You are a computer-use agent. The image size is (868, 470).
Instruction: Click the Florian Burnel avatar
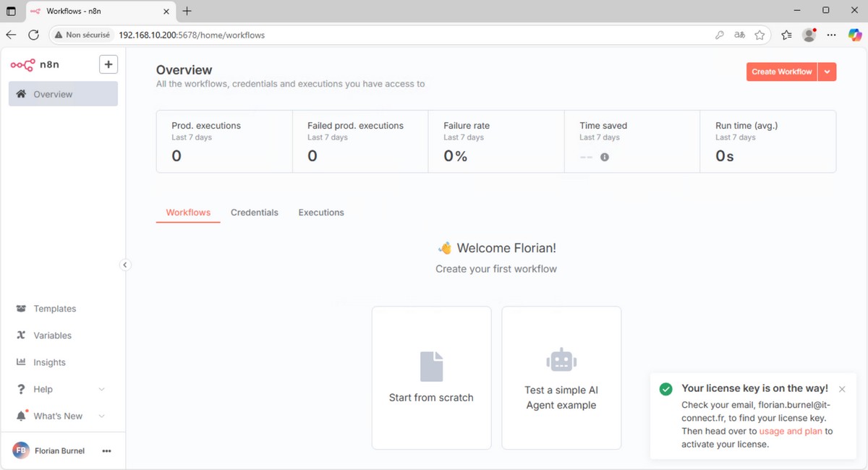[x=21, y=450]
